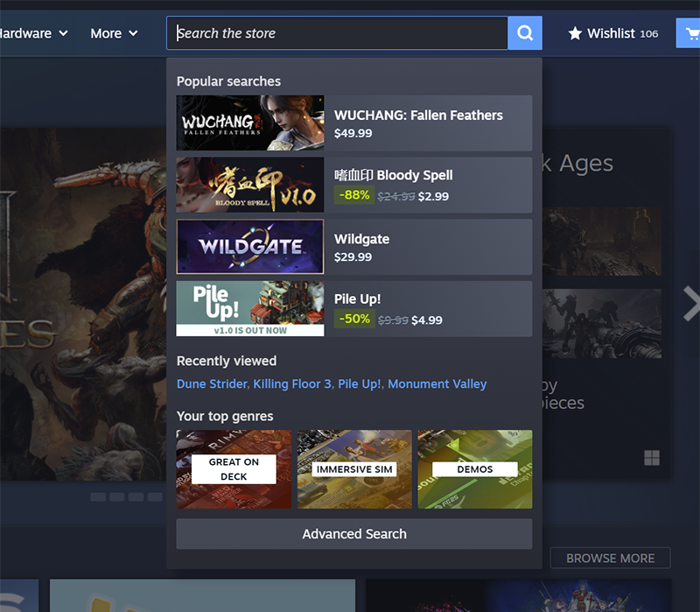
Task: Click the $49.99 WUCHANG price
Action: pyautogui.click(x=353, y=133)
